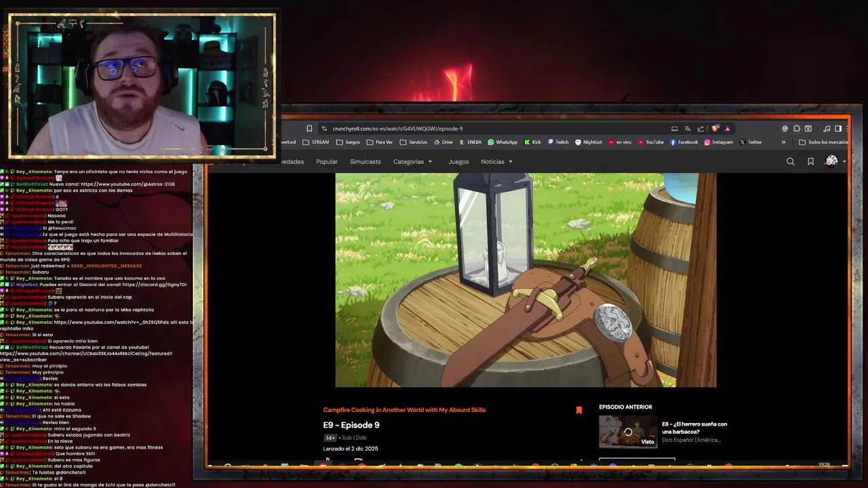The width and height of the screenshot is (868, 488).
Task: Toggle the orange watchlist bookmark for this episode
Action: (579, 410)
